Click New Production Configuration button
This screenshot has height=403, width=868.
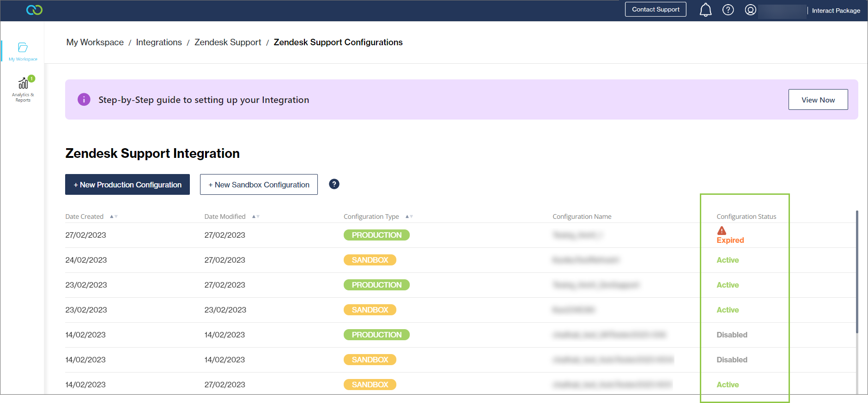click(127, 185)
